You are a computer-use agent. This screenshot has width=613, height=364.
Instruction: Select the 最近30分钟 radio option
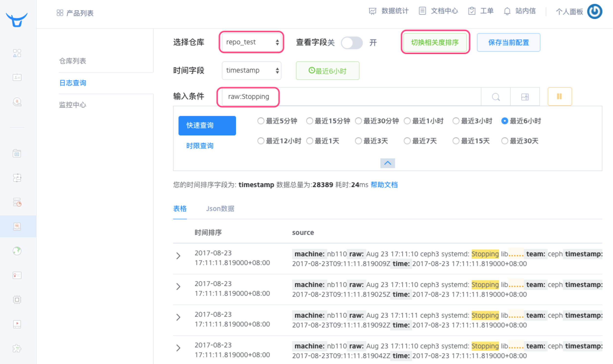point(358,121)
